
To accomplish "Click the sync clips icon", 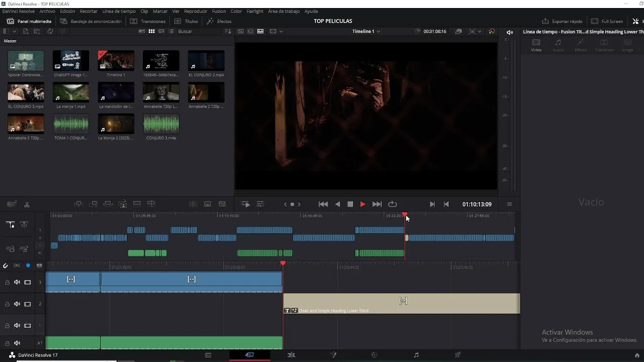I will tap(50, 31).
